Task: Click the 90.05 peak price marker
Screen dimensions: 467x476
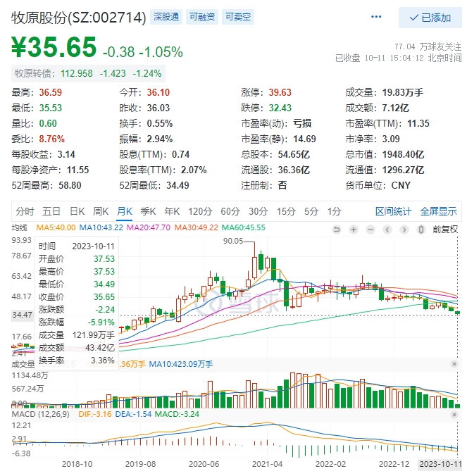Action: tap(233, 241)
